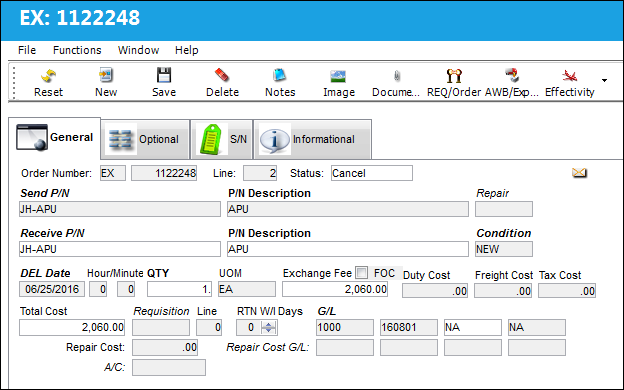Screen dimensions: 624x390
Task: Click the Send P/N Description field
Action: [x=348, y=209]
